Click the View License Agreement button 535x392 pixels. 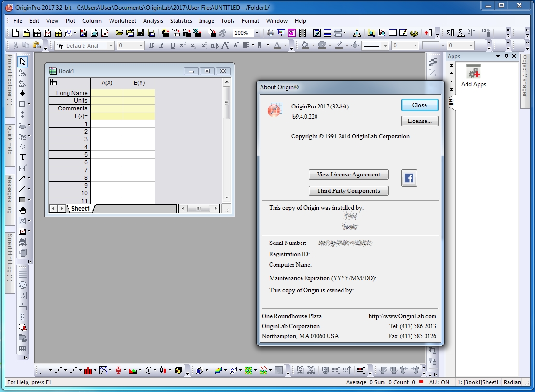tap(348, 175)
